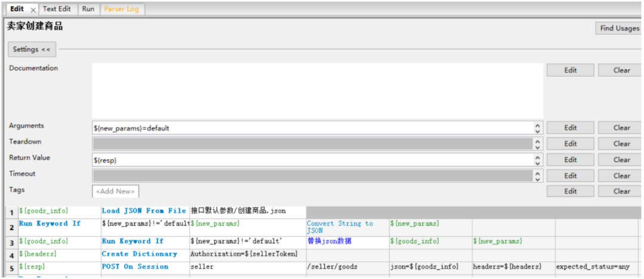Select row 1 header in the grid
This screenshot has height=279, width=644.
click(x=13, y=212)
